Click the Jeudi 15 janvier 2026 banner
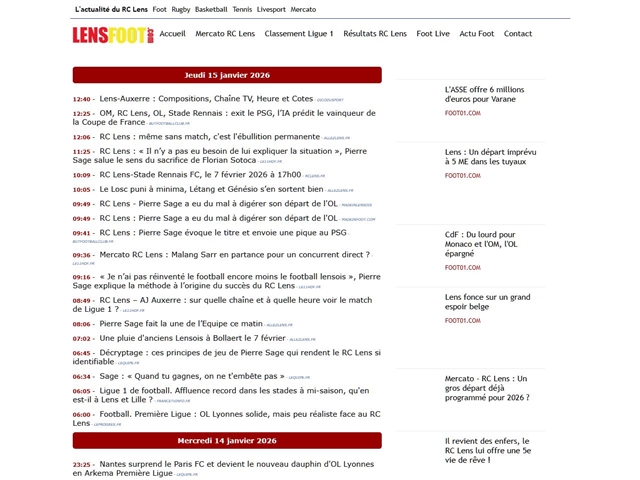The width and height of the screenshot is (640, 480). [x=227, y=75]
